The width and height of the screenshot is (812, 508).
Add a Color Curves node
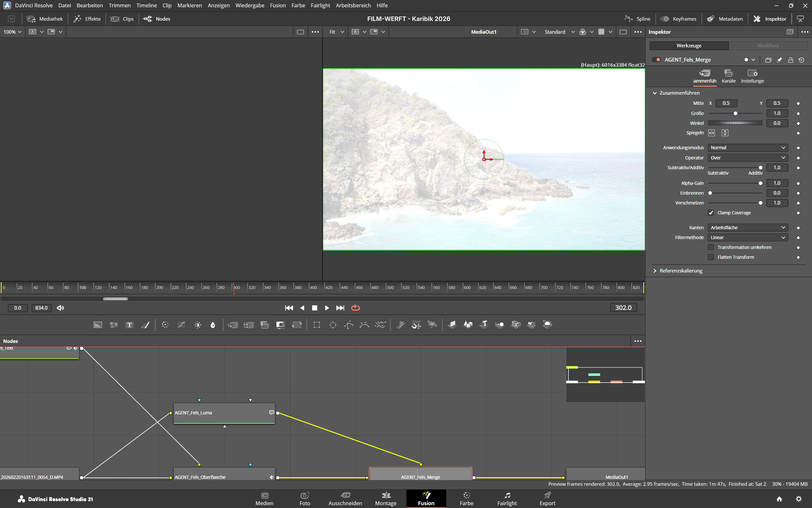[x=181, y=325]
